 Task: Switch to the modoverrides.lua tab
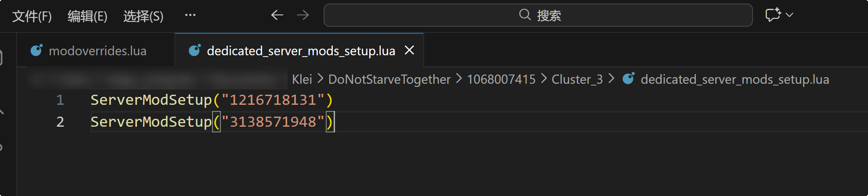pos(97,51)
